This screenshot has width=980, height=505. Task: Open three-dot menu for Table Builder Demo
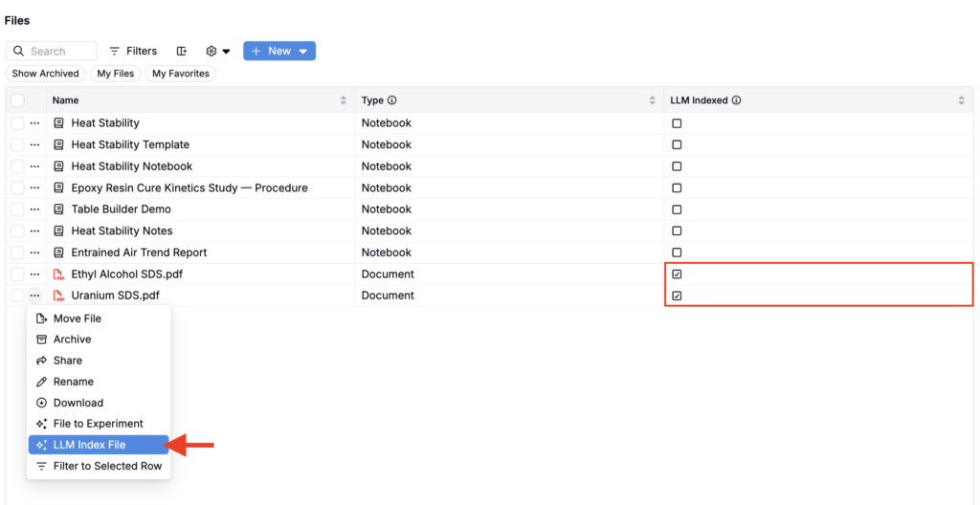click(34, 209)
